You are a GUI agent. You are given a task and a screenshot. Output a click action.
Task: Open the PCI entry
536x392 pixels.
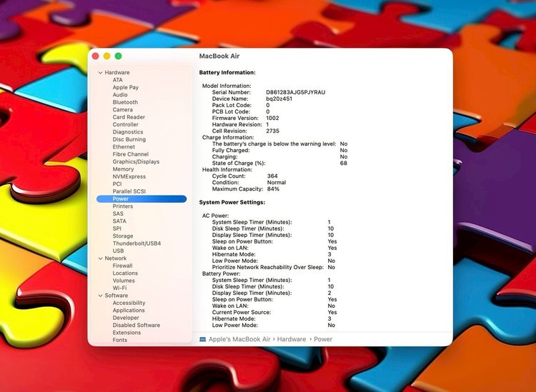click(117, 184)
